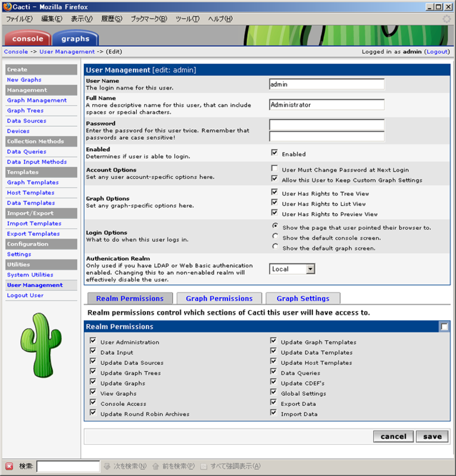The height and width of the screenshot is (476, 456).
Task: Open the Graph Permissions tab
Action: (x=219, y=299)
